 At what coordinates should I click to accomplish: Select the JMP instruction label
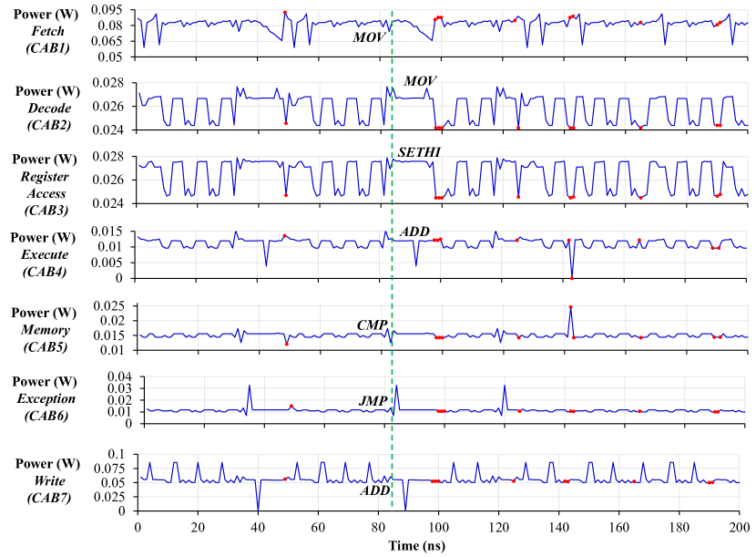point(373,400)
